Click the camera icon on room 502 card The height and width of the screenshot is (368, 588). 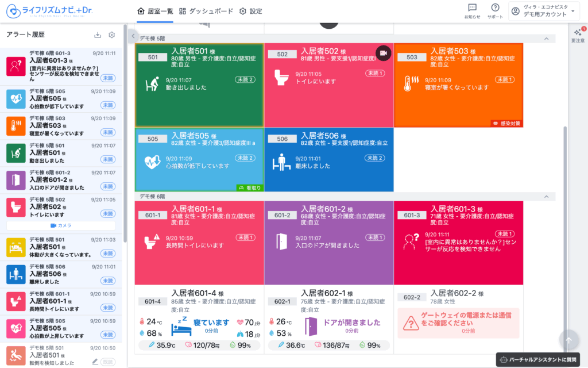384,53
